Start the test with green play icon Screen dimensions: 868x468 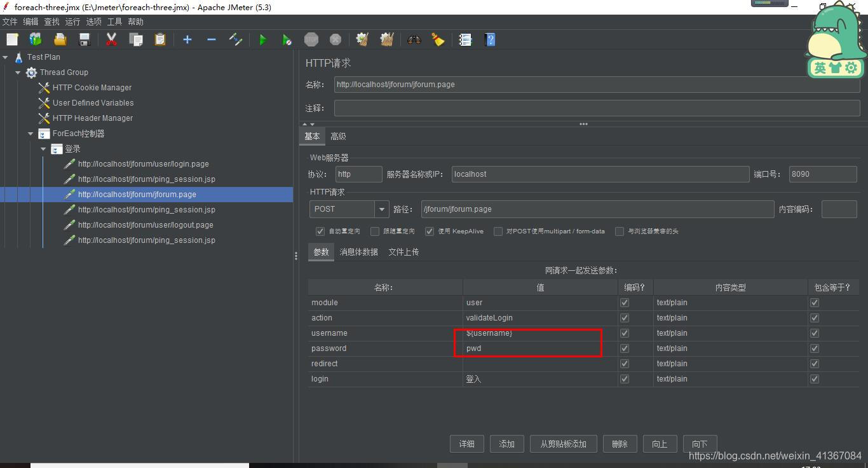[x=262, y=39]
